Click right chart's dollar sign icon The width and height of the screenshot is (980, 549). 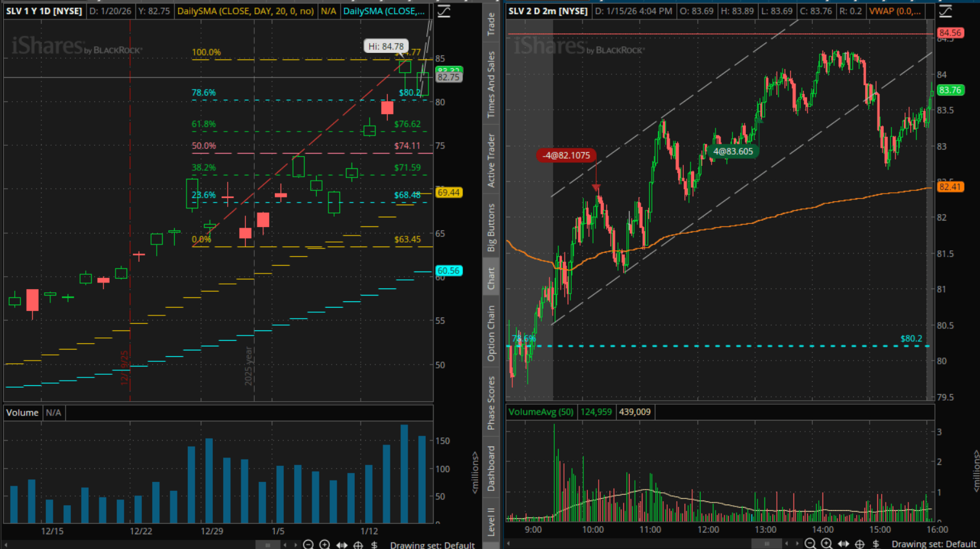876,544
